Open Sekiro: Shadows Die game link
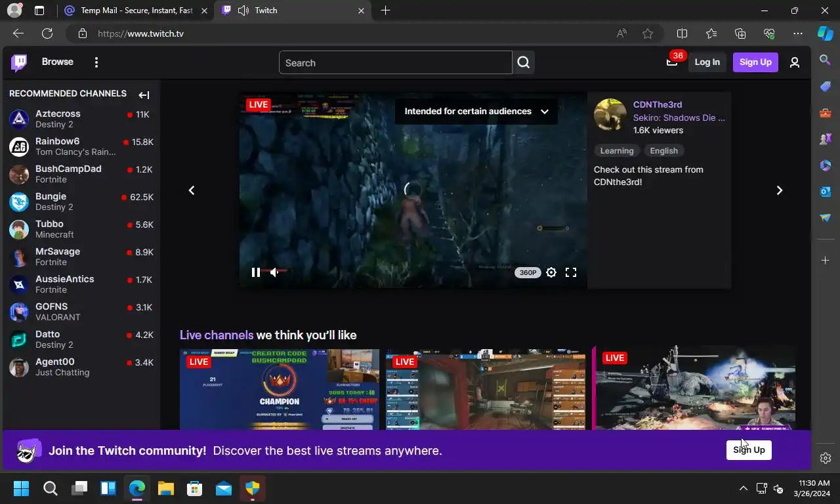This screenshot has height=504, width=840. tap(679, 117)
